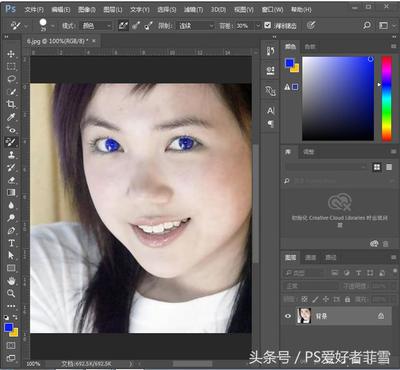
Task: Click the 背景 layer thumbnail
Action: (x=304, y=316)
